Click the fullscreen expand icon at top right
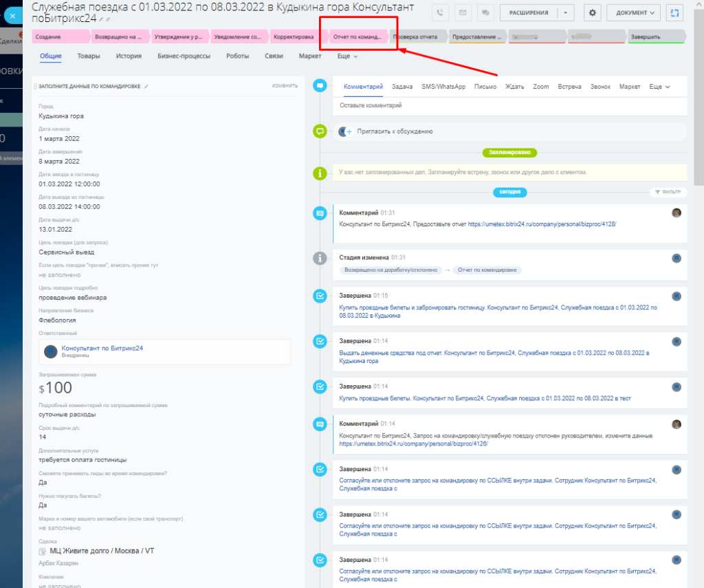Screen dimensions: 704x588 [674, 12]
